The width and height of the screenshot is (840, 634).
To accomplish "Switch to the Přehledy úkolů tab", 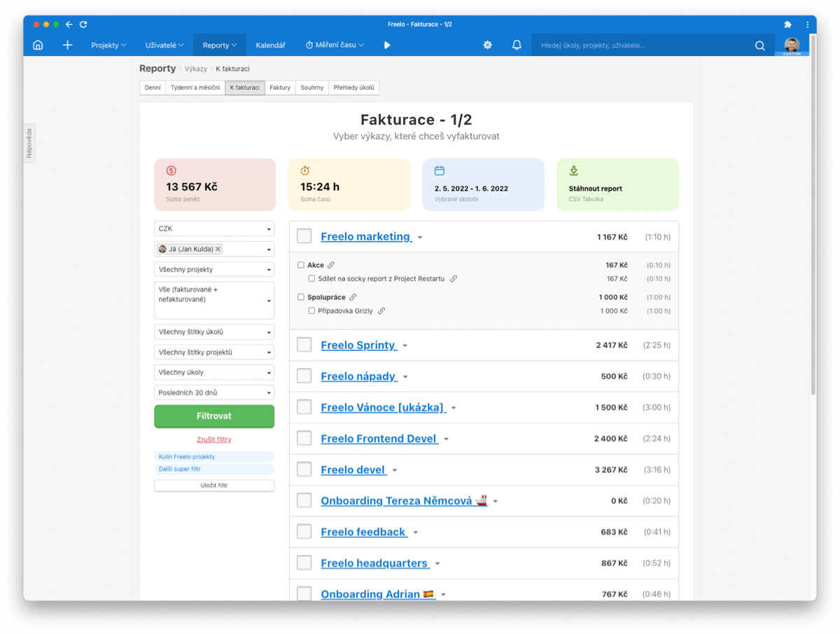I will coord(354,88).
